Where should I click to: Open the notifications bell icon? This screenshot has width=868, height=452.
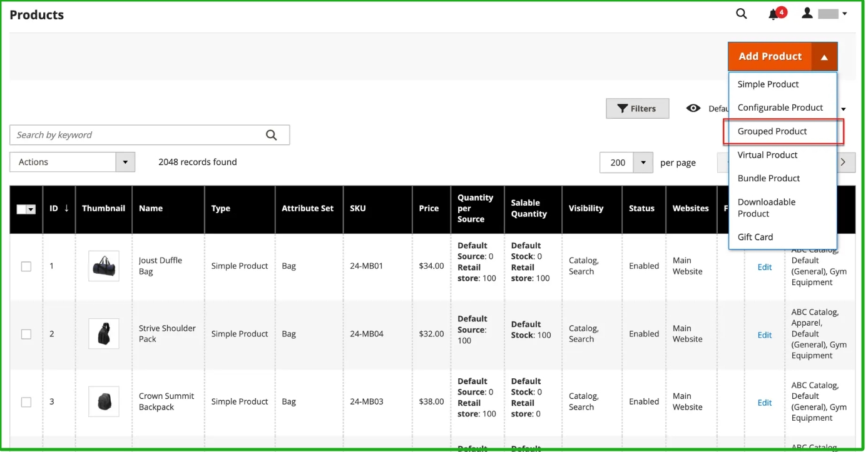click(774, 14)
